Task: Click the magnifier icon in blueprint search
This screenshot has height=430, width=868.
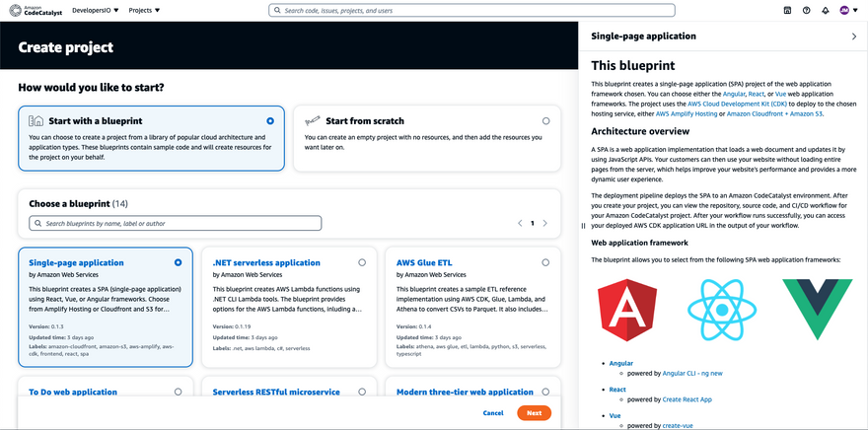Action: point(37,224)
